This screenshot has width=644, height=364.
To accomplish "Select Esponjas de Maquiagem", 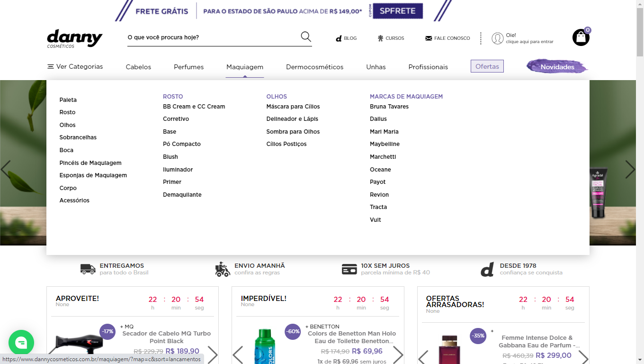I will (93, 175).
